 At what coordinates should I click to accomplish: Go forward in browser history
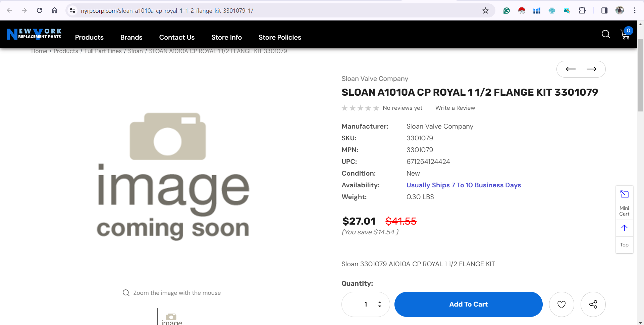pyautogui.click(x=24, y=10)
